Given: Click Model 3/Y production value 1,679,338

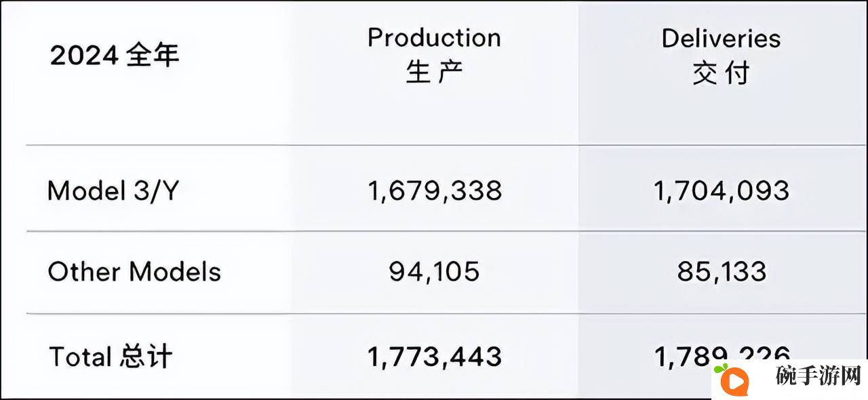Looking at the screenshot, I should coord(435,191).
